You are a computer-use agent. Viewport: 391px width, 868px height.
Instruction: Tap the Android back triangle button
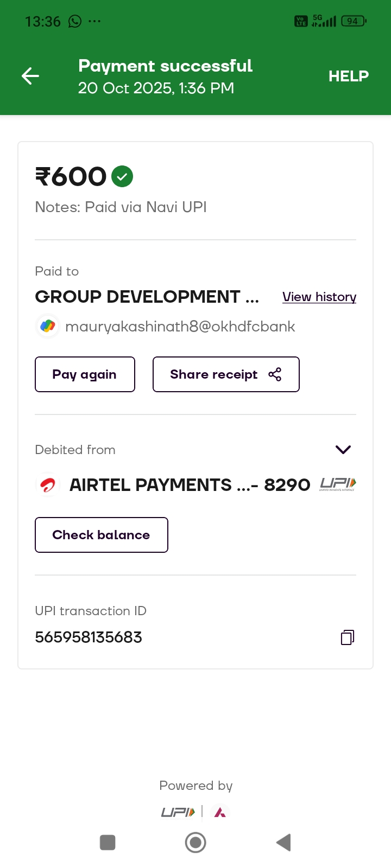click(x=283, y=843)
